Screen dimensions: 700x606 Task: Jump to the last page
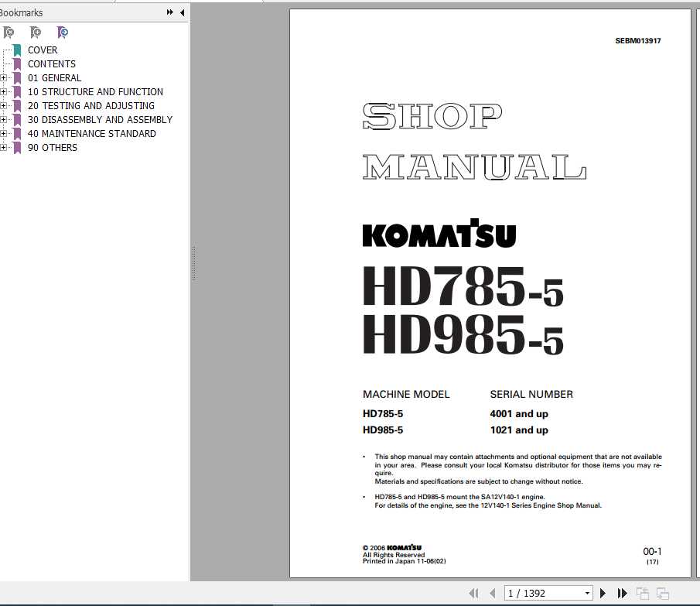[622, 593]
